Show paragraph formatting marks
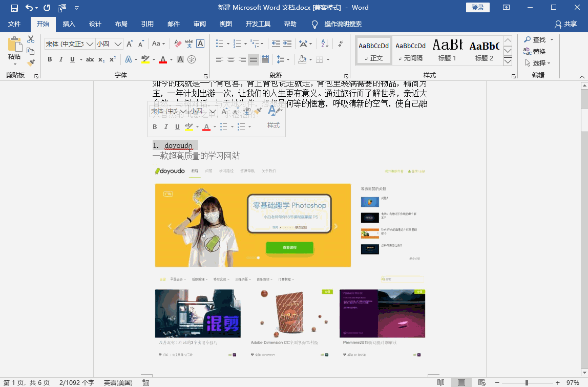Screen dimensions: 588x387 (341, 43)
